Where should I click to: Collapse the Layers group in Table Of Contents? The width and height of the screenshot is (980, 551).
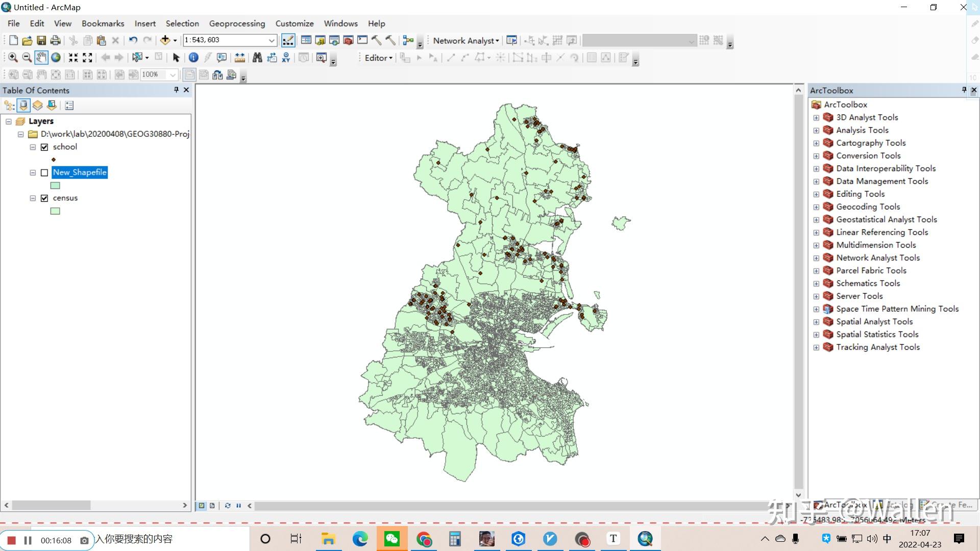8,122
